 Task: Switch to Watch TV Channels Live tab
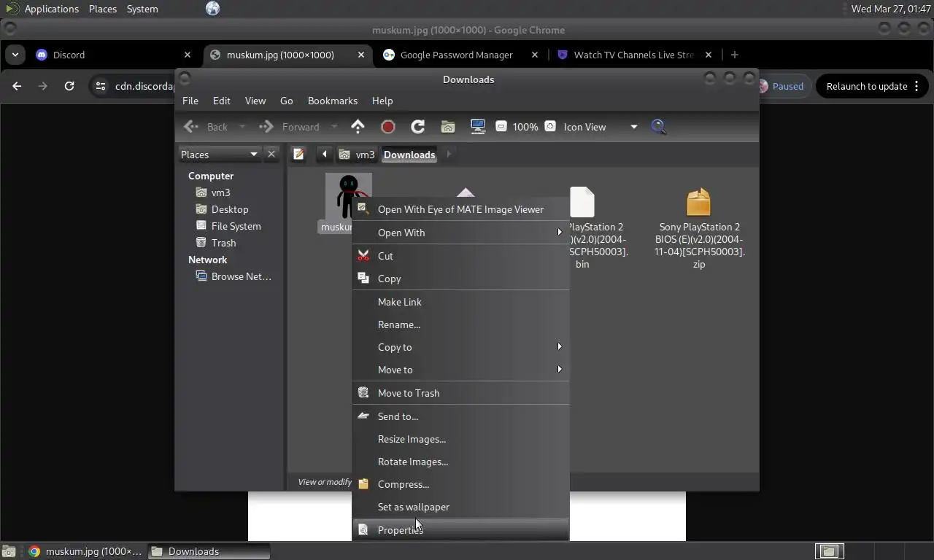pos(633,55)
